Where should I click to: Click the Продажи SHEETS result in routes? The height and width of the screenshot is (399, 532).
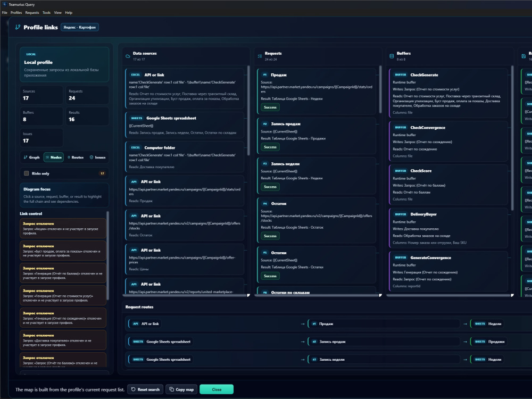(488, 342)
